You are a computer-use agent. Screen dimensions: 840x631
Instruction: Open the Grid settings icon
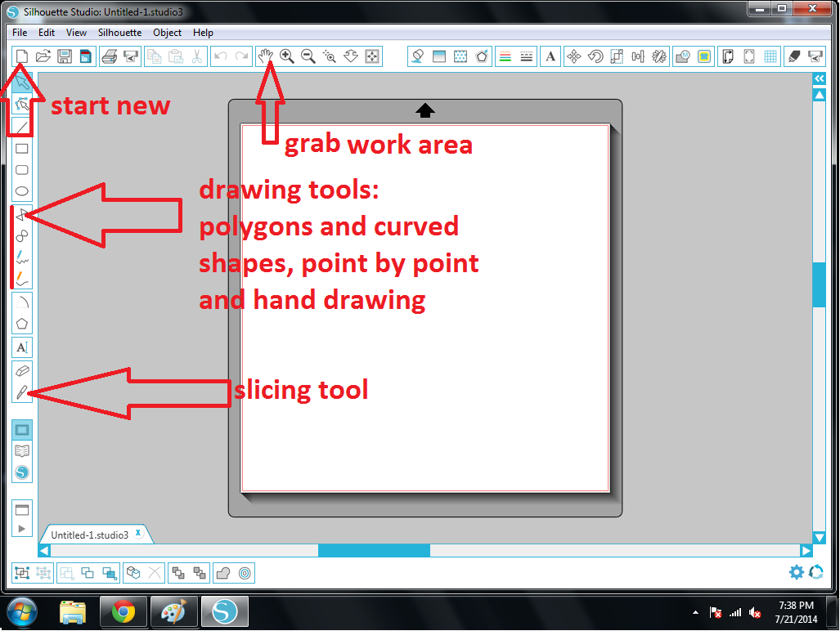770,56
